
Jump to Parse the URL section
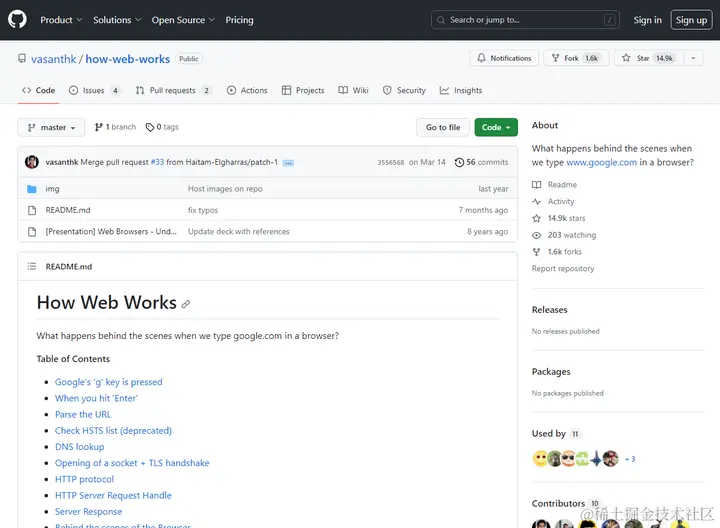click(83, 414)
